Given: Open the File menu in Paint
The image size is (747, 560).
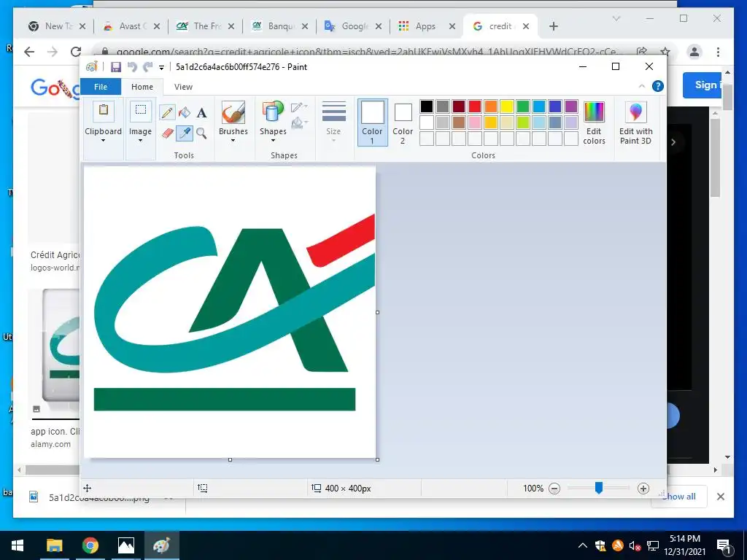Looking at the screenshot, I should tap(101, 87).
